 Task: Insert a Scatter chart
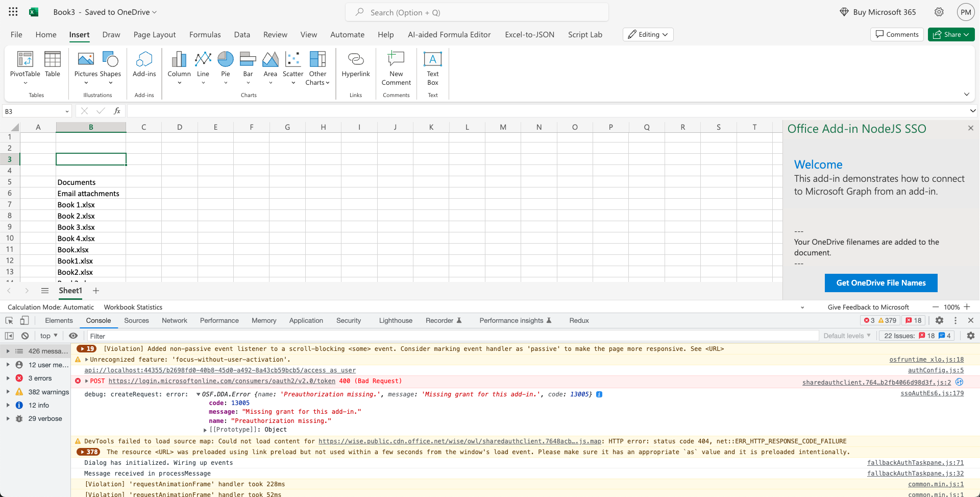[292, 64]
